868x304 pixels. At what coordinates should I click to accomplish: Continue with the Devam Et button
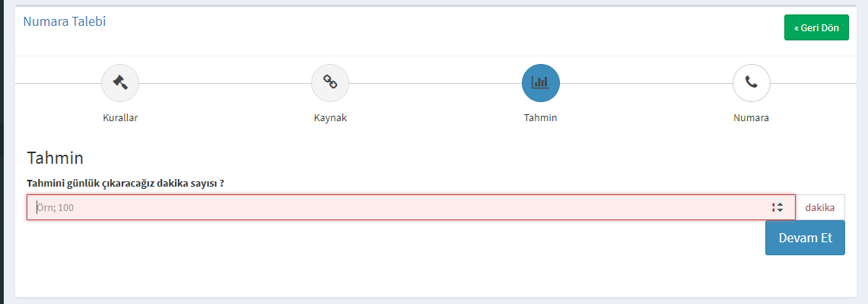click(806, 238)
